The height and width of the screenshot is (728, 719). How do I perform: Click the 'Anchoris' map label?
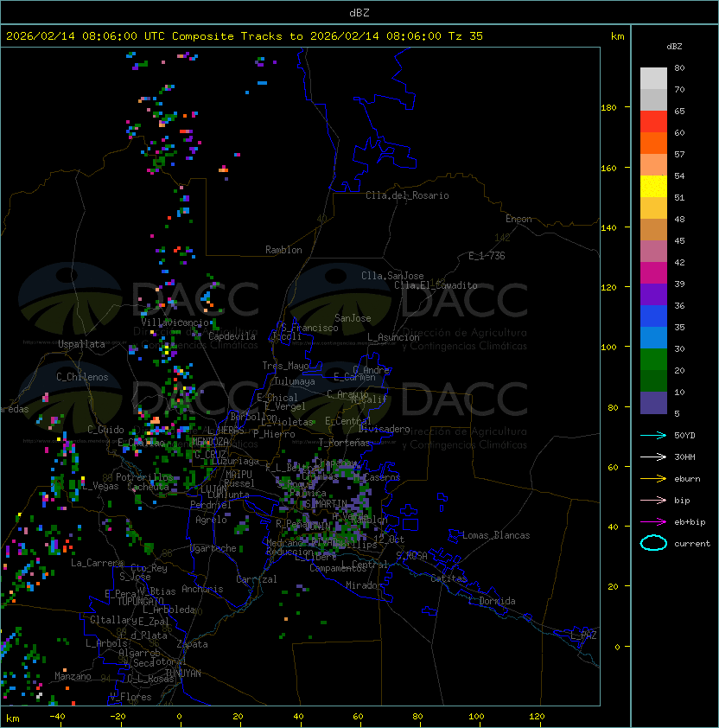202,589
